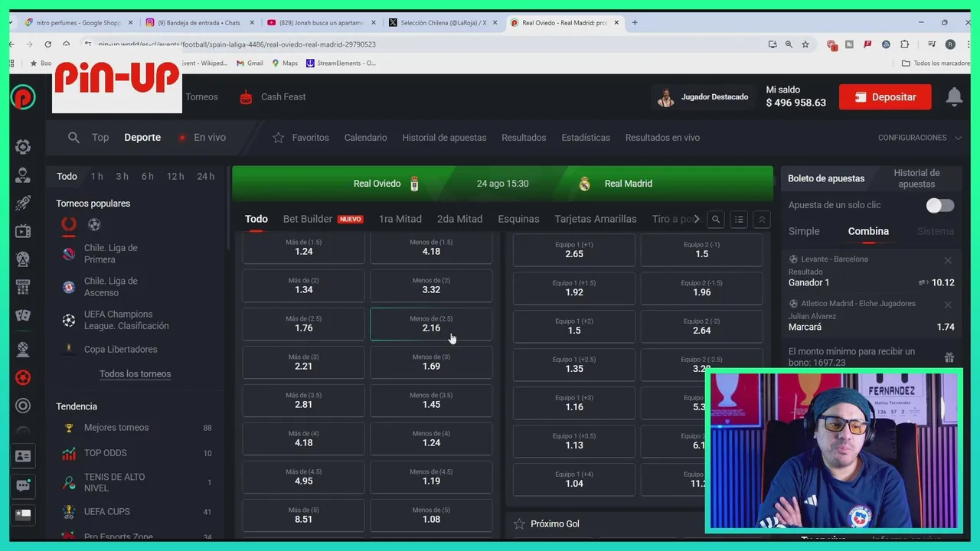
Task: Switch to 2da Mitad tab
Action: click(459, 219)
